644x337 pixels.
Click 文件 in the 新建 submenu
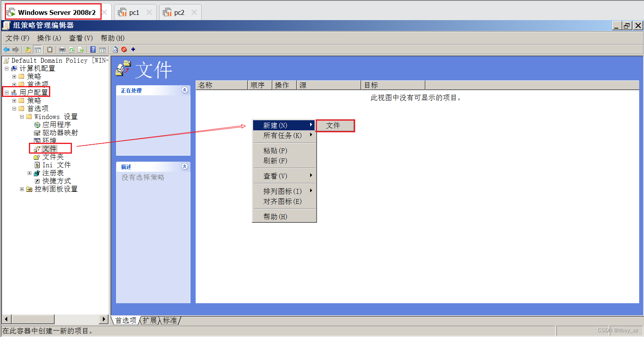coord(335,125)
